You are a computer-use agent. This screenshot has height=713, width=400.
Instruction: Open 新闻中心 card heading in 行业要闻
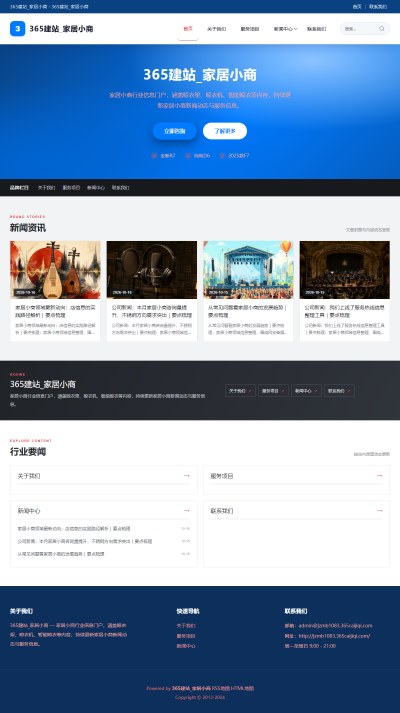click(29, 511)
